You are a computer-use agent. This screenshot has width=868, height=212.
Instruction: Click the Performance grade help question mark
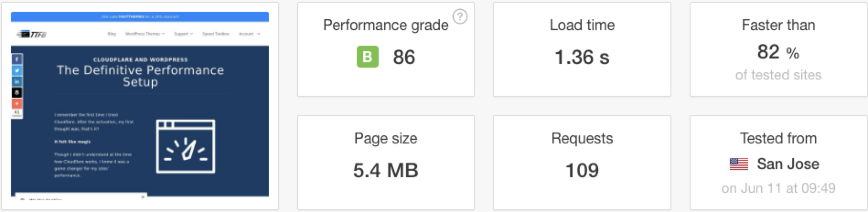point(460,17)
